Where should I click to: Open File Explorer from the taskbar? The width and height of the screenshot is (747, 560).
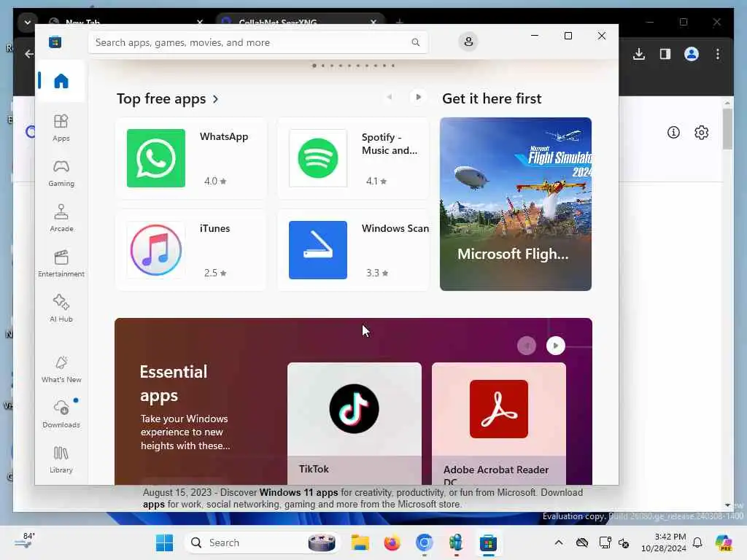tap(360, 542)
